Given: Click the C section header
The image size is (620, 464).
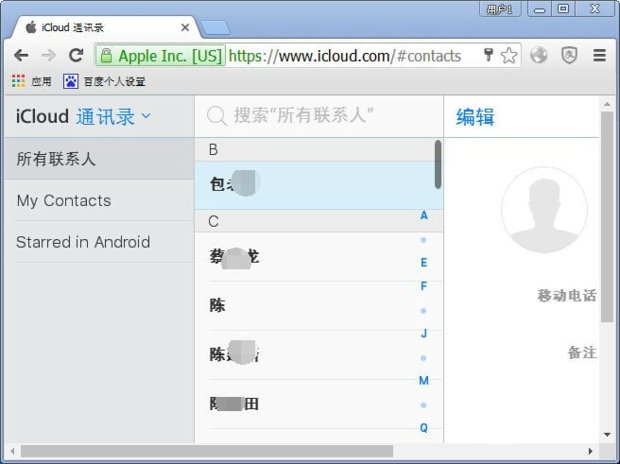Looking at the screenshot, I should coord(319,221).
